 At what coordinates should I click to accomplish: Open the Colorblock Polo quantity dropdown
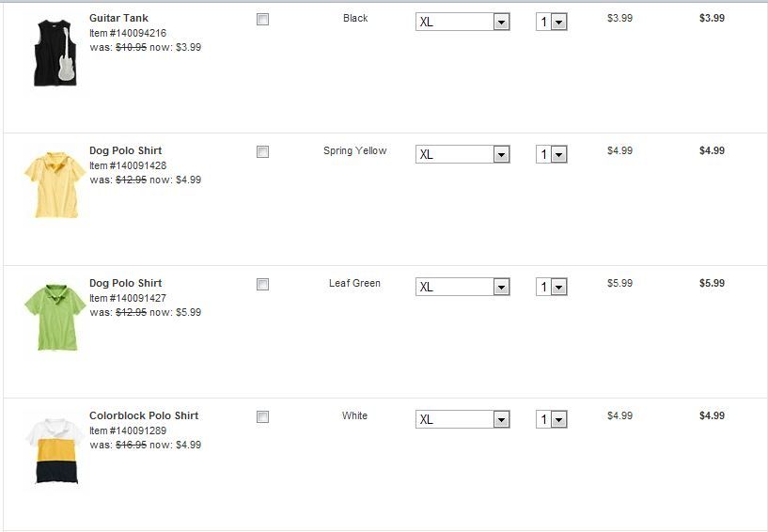[552, 419]
